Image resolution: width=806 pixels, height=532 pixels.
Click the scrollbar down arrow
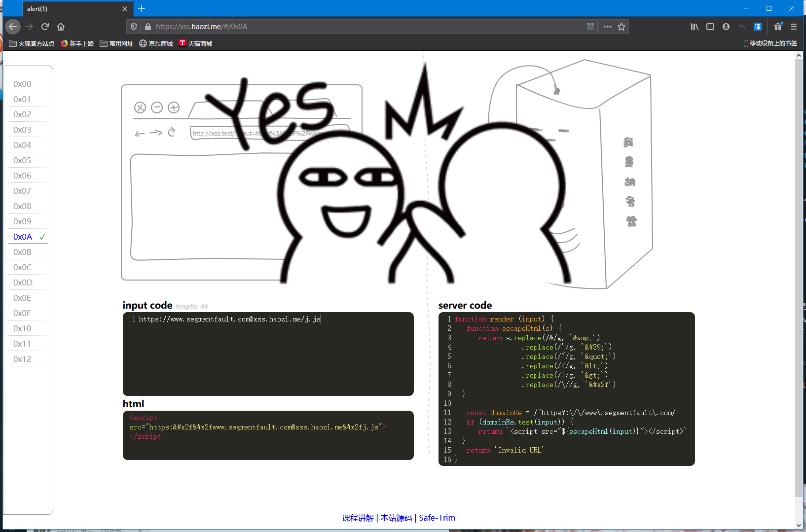point(799,526)
